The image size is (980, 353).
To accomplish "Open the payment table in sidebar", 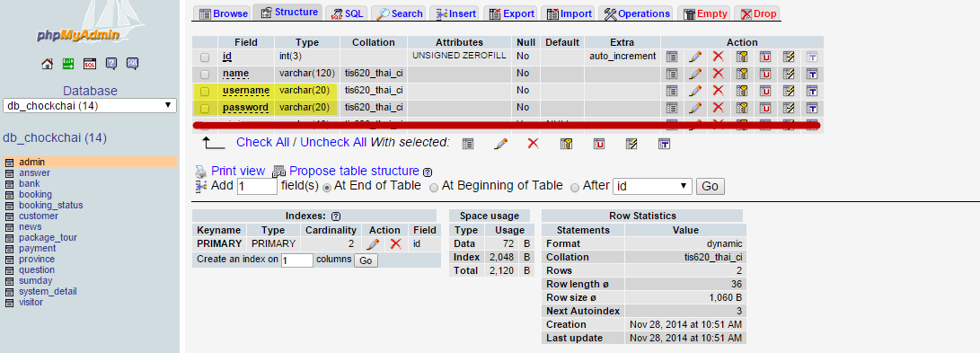I will tap(37, 249).
